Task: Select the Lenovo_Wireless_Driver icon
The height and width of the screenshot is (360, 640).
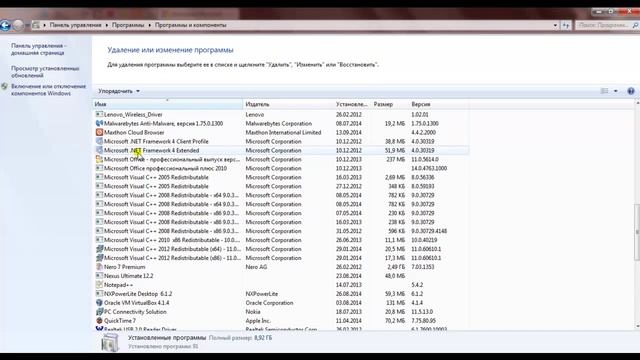Action: pyautogui.click(x=99, y=114)
